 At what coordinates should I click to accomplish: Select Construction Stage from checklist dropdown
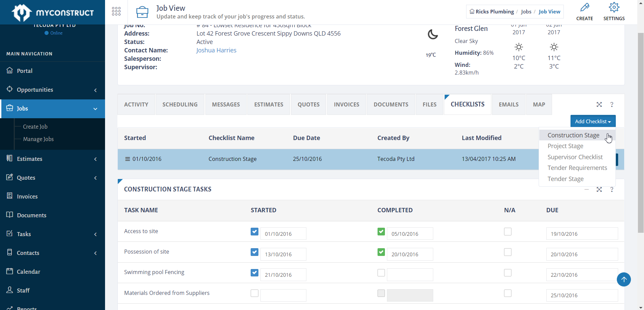(x=577, y=135)
